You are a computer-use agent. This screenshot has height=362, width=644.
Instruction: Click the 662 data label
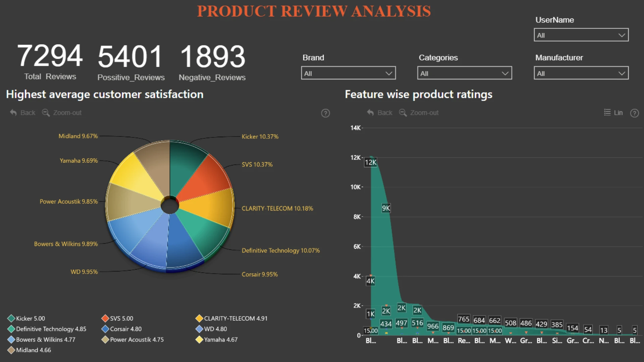click(x=495, y=321)
